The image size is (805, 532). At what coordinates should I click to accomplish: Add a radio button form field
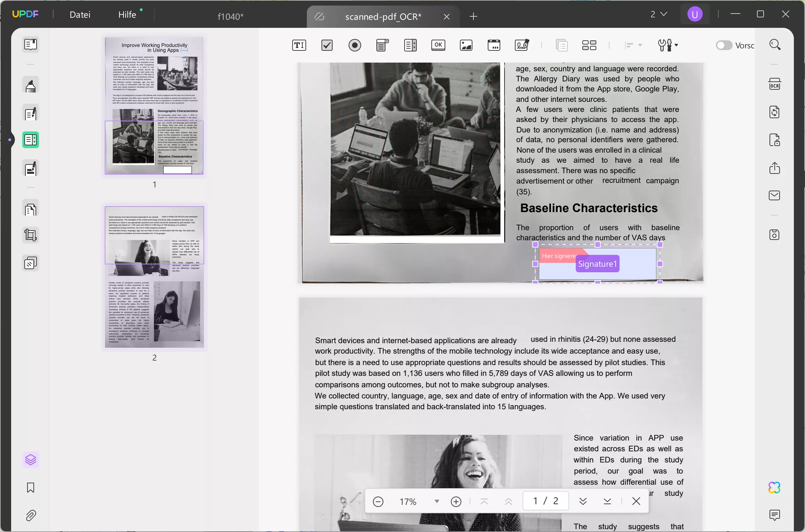354,45
